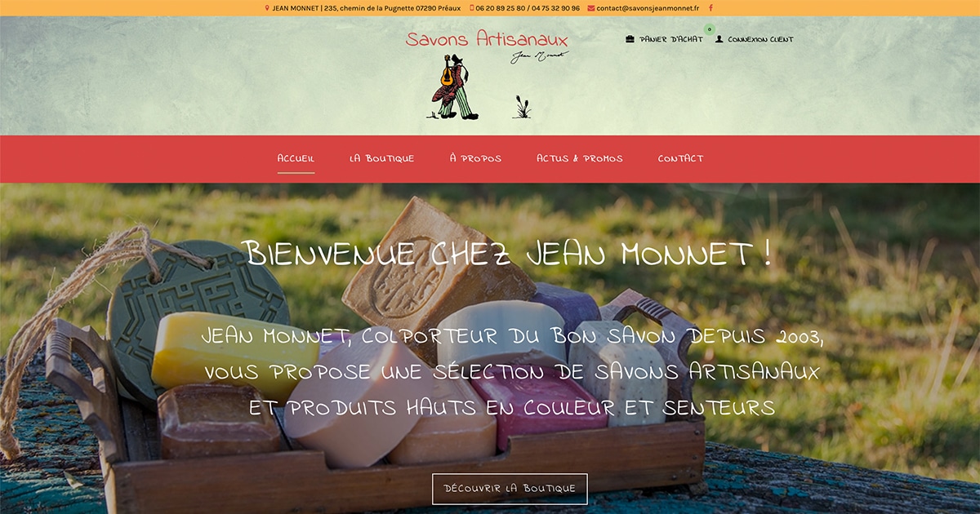980x514 pixels.
Task: Open La Boutique menu item
Action: coord(382,158)
